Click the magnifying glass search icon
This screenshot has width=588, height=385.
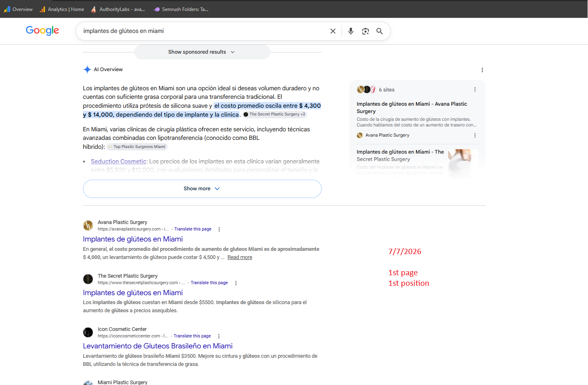(379, 31)
